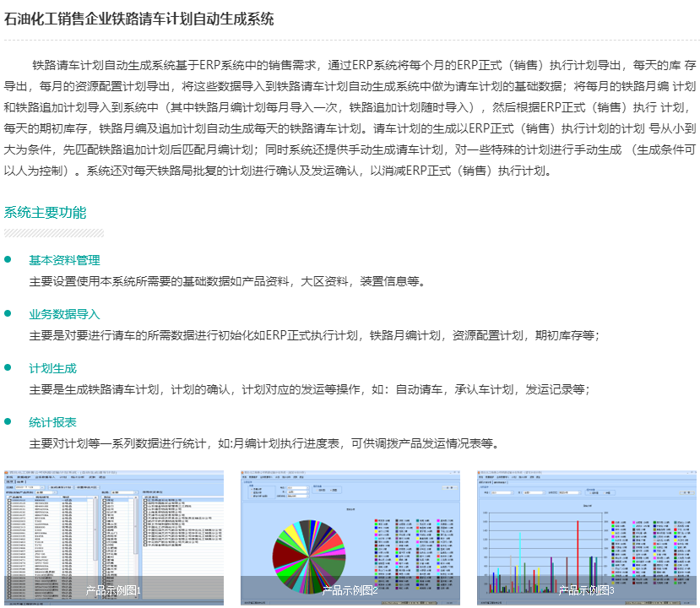Click the description text under 统计报表
Image resolution: width=700 pixels, height=608 pixels.
tap(263, 443)
